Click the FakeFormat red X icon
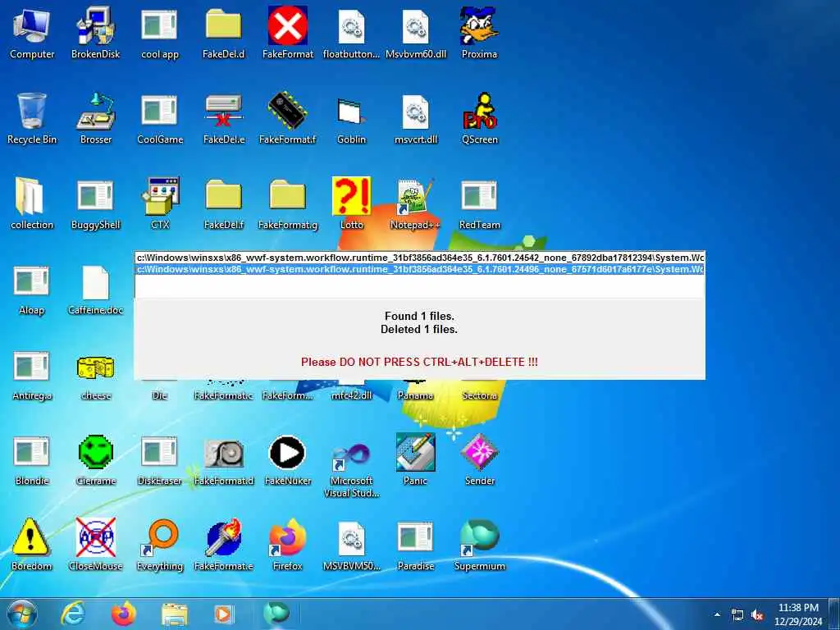The image size is (840, 630). (288, 33)
